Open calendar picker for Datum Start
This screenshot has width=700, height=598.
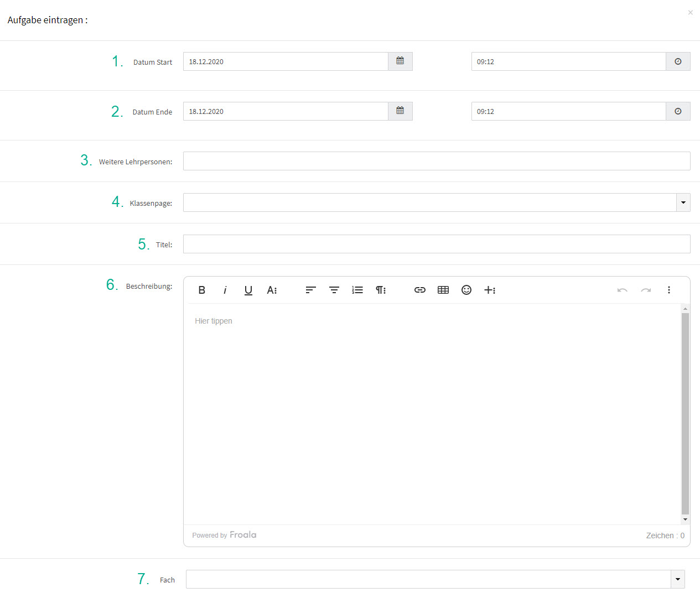pos(400,61)
